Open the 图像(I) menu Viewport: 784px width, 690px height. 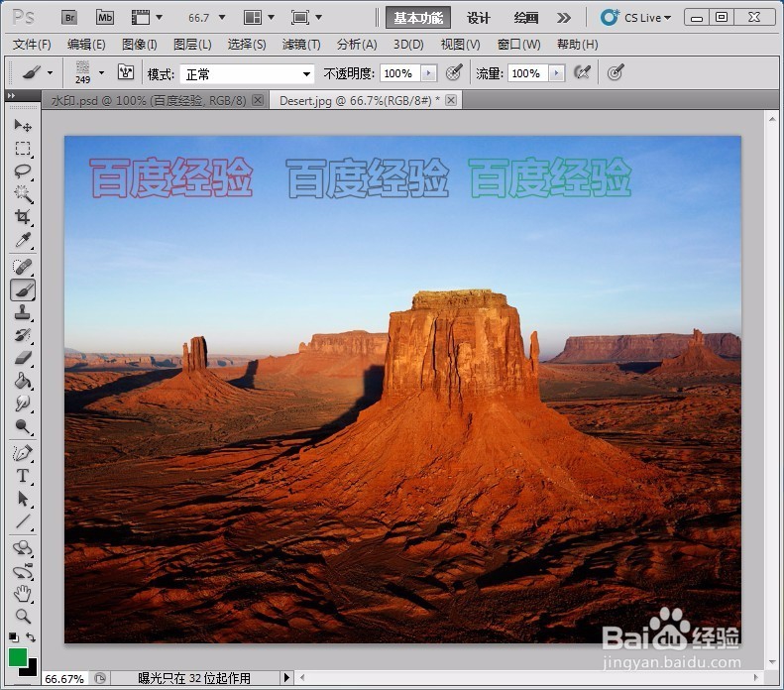[140, 45]
